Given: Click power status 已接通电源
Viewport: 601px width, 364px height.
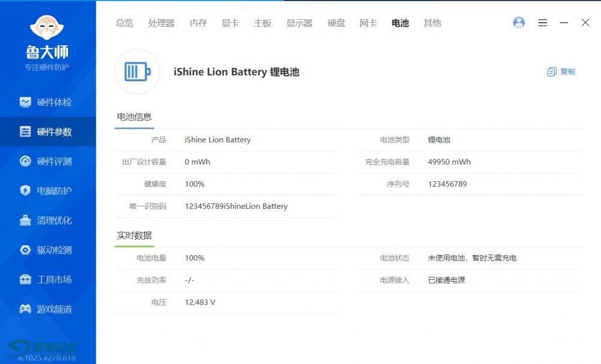Looking at the screenshot, I should click(x=446, y=280).
